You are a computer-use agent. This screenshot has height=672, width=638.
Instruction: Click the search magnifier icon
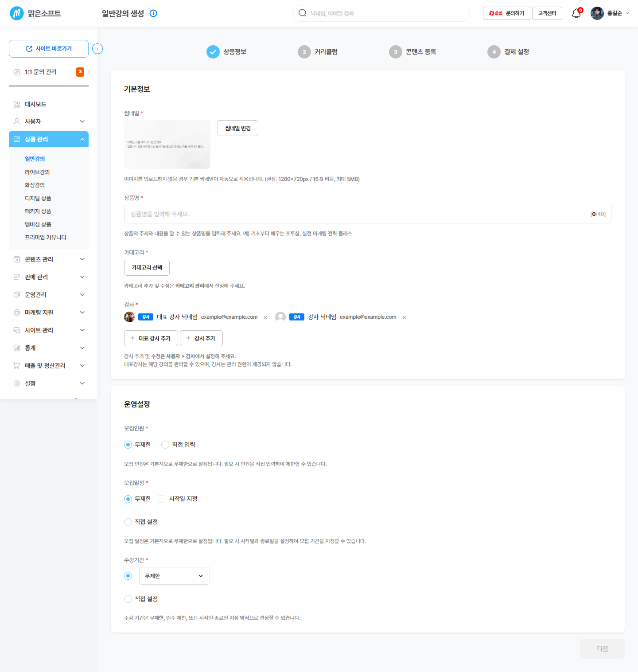(x=303, y=13)
